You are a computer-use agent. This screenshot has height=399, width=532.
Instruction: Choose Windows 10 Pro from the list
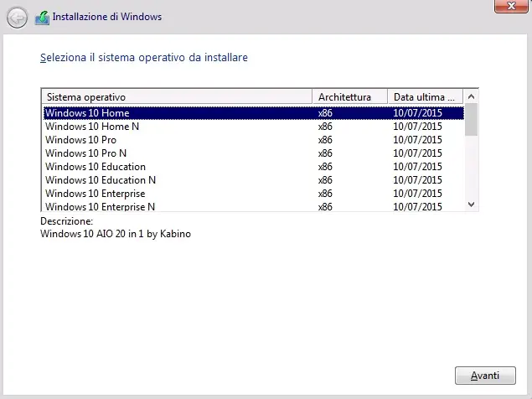click(254, 139)
